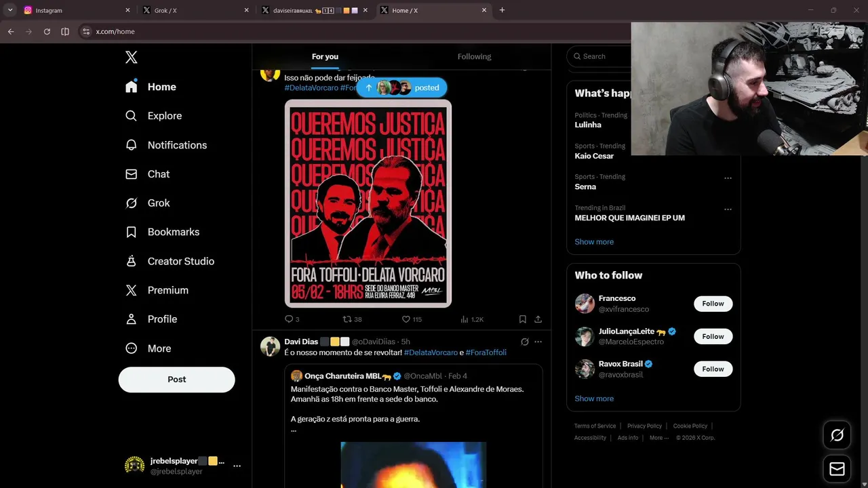View analytics of tweet with 1.2K views
Image resolution: width=868 pixels, height=488 pixels.
471,319
